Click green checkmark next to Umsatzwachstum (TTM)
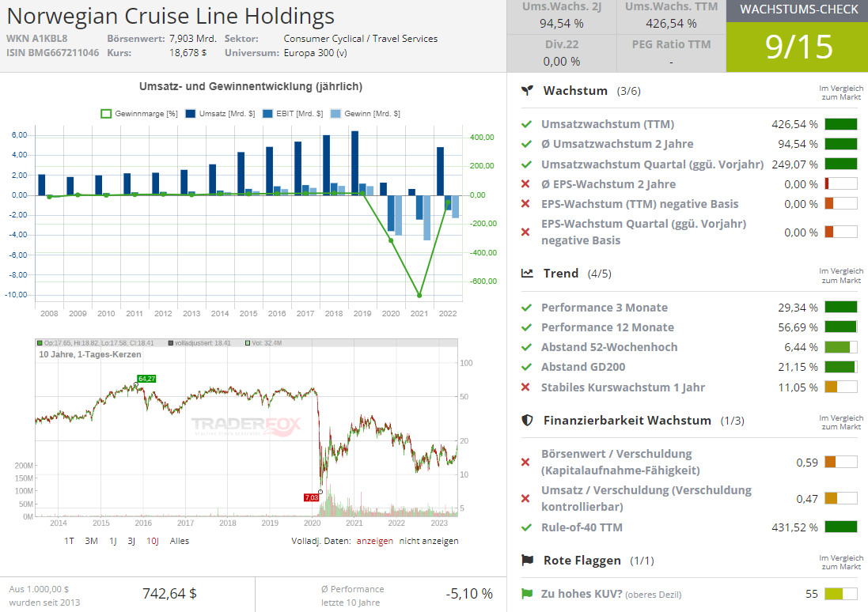Image resolution: width=868 pixels, height=612 pixels. point(526,124)
